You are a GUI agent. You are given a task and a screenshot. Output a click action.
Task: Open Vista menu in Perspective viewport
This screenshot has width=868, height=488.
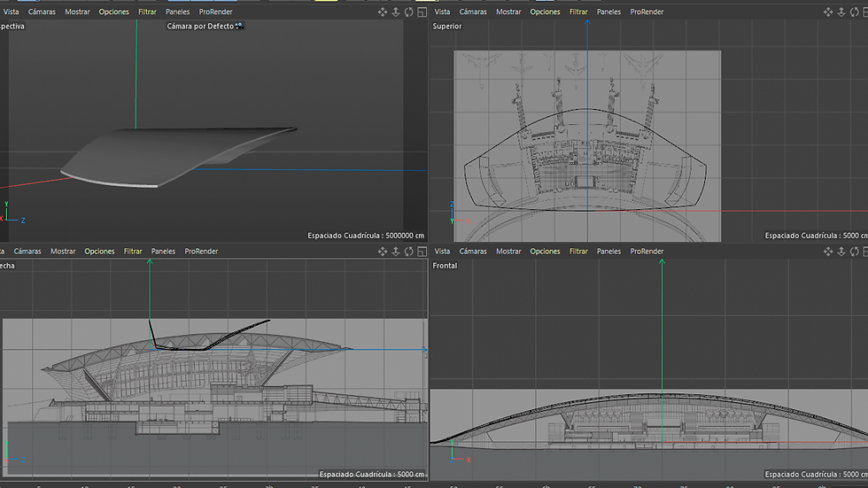click(11, 12)
